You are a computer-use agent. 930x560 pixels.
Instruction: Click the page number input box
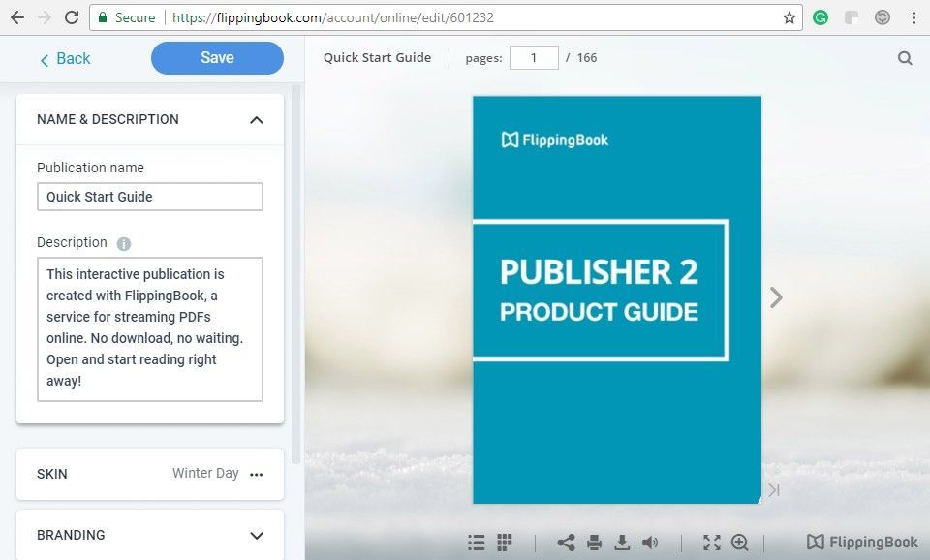coord(534,57)
